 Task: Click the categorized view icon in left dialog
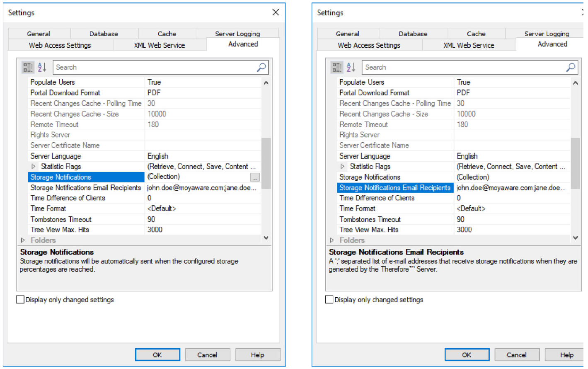tap(28, 67)
